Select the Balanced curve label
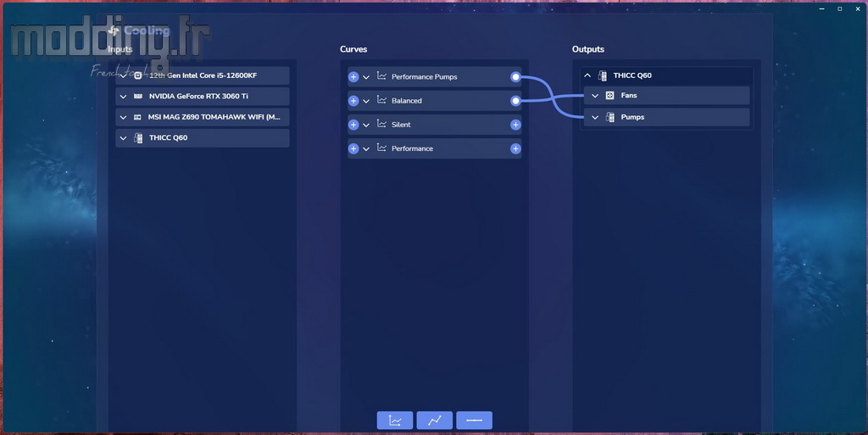This screenshot has height=435, width=868. 406,101
